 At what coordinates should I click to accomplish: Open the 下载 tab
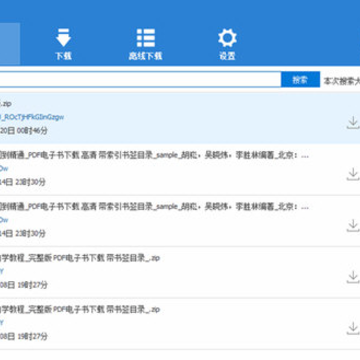coord(63,44)
